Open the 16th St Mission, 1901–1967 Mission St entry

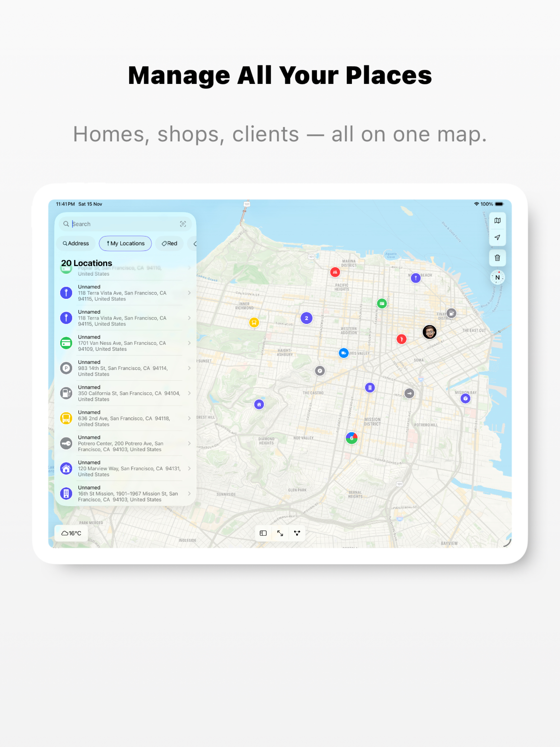(x=125, y=493)
